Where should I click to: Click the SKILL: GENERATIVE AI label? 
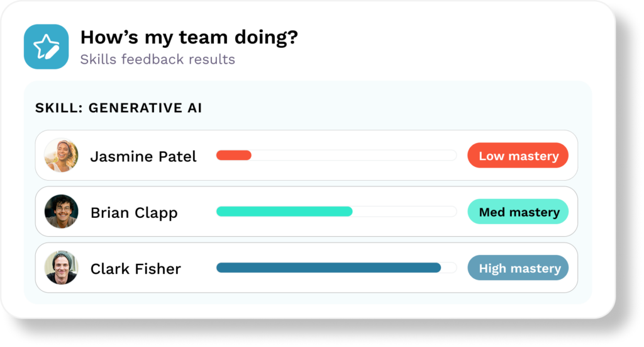[118, 108]
